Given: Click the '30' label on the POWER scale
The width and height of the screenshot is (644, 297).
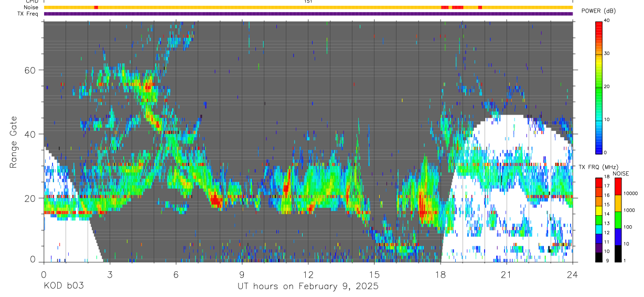Looking at the screenshot, I should point(607,53).
